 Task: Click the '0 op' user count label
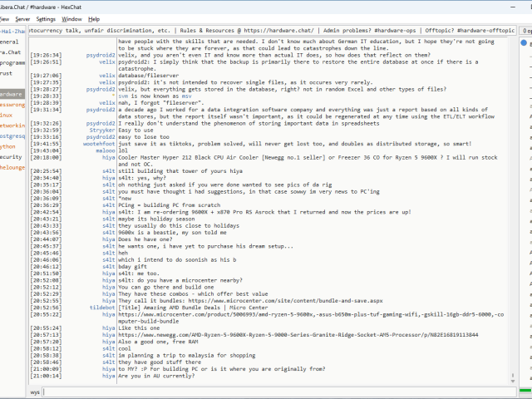(x=526, y=31)
